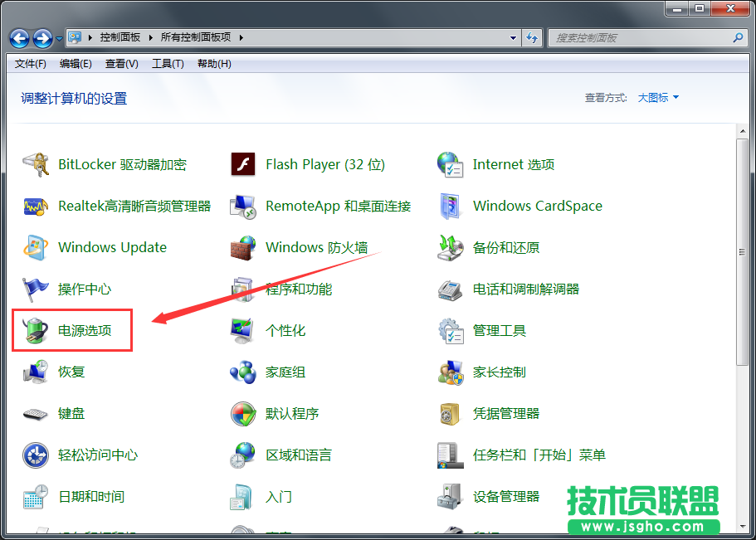Screen dimensions: 756x540
Task: Click the back navigation button
Action: (18, 37)
